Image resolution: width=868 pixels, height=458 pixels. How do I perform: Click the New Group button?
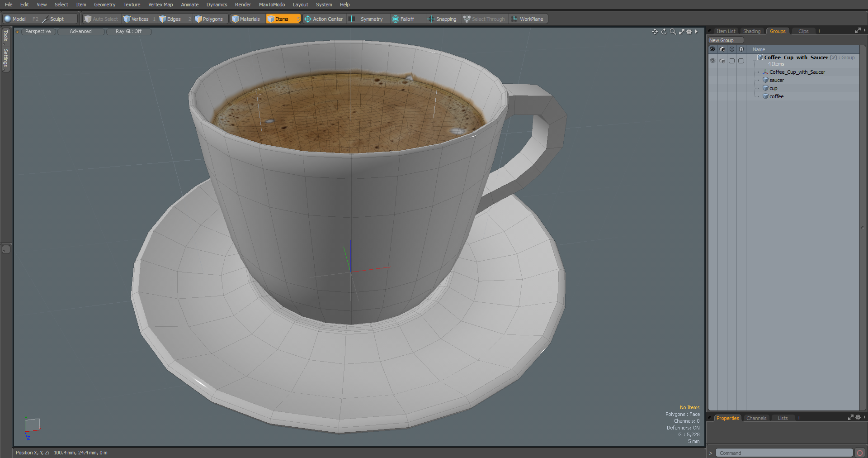pyautogui.click(x=725, y=40)
